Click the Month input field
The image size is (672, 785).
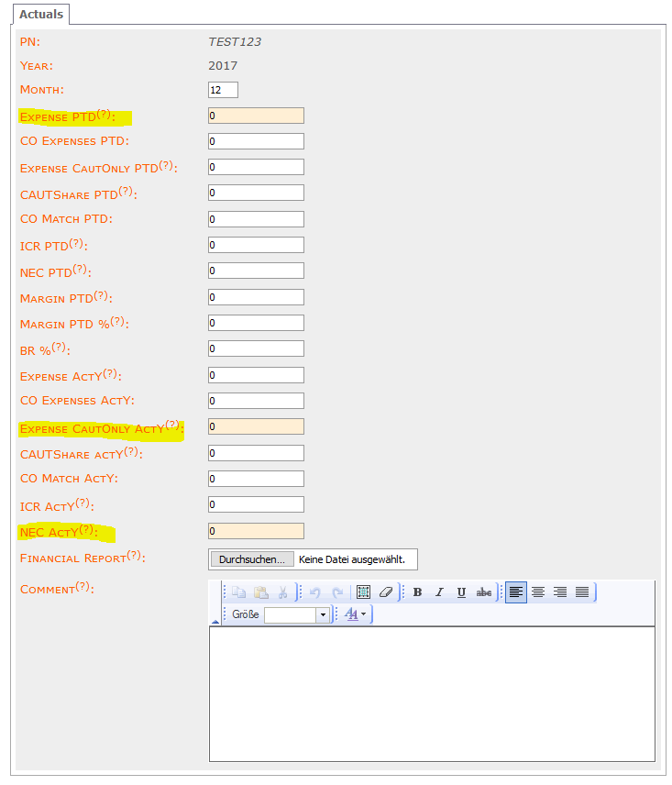pos(223,90)
